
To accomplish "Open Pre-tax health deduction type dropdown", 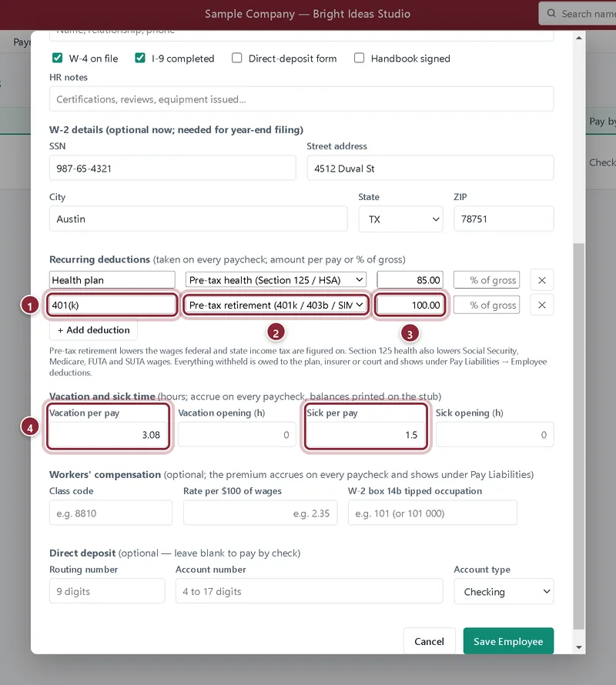I will pyautogui.click(x=276, y=280).
